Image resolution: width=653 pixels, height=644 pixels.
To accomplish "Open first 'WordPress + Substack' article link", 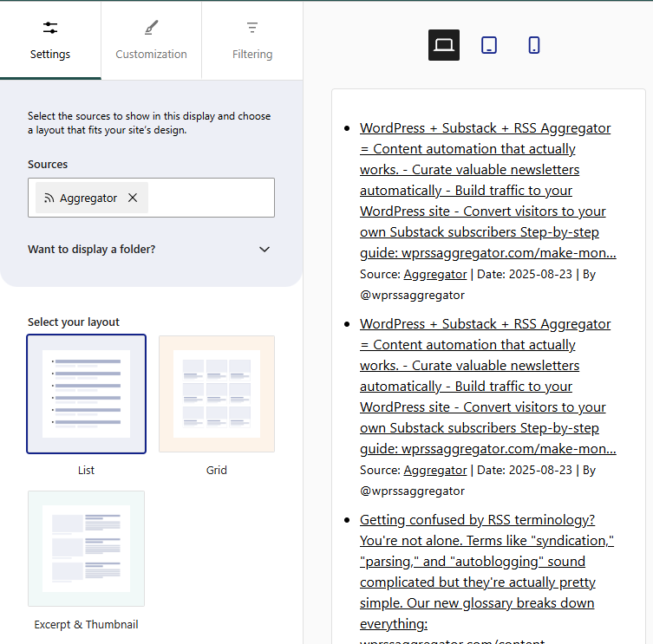I will click(x=487, y=190).
